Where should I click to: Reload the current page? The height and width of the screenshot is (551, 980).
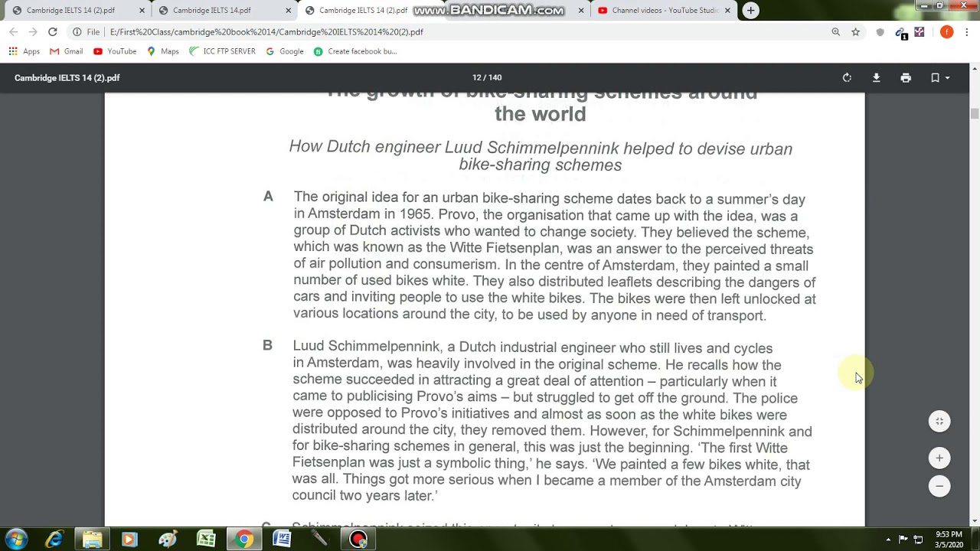tap(52, 32)
